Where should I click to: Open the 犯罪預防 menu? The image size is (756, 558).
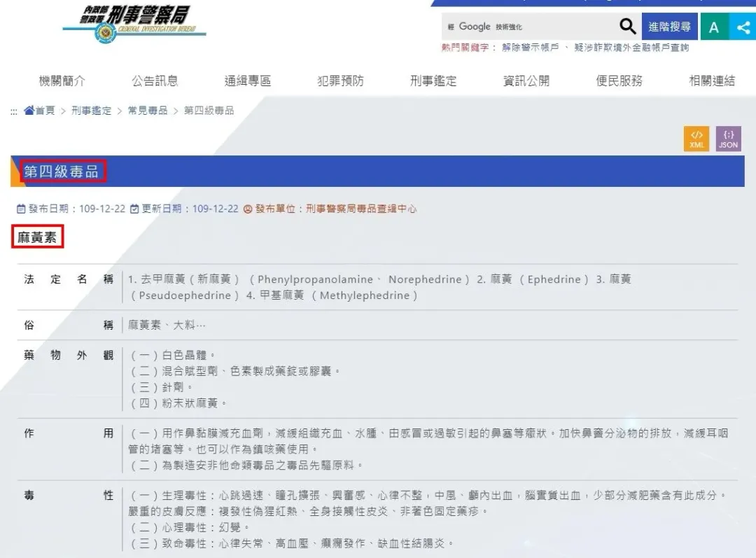pos(340,81)
